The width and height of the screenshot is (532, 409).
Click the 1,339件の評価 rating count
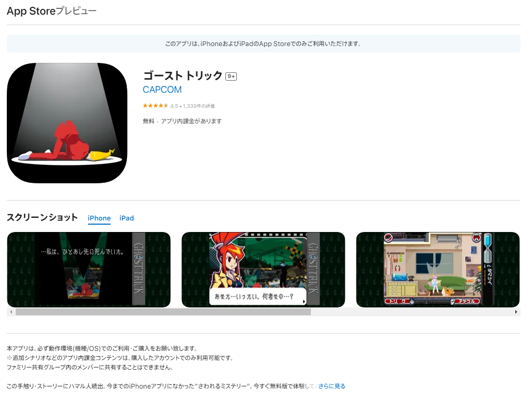tap(199, 106)
